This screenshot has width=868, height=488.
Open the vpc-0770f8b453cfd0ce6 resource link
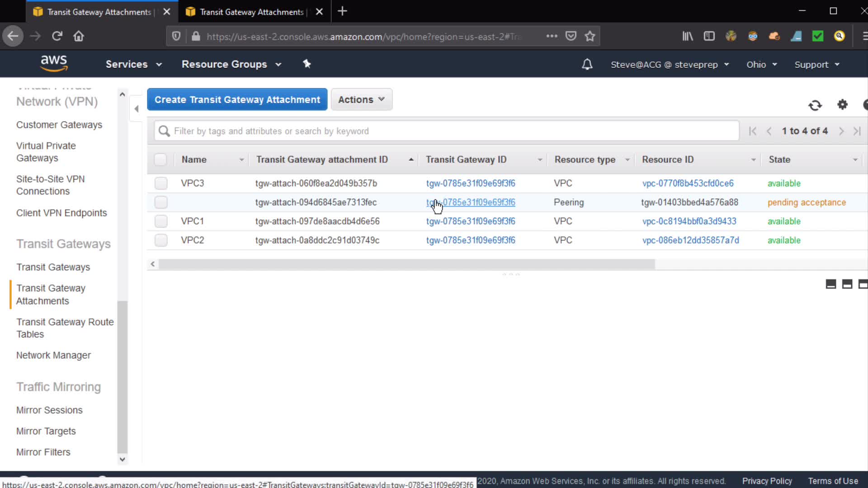[x=688, y=183]
